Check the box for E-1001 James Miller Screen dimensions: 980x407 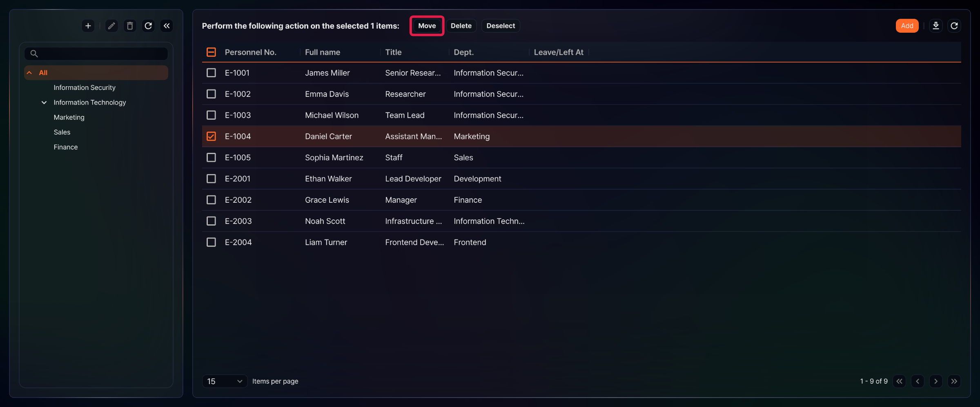pyautogui.click(x=211, y=73)
